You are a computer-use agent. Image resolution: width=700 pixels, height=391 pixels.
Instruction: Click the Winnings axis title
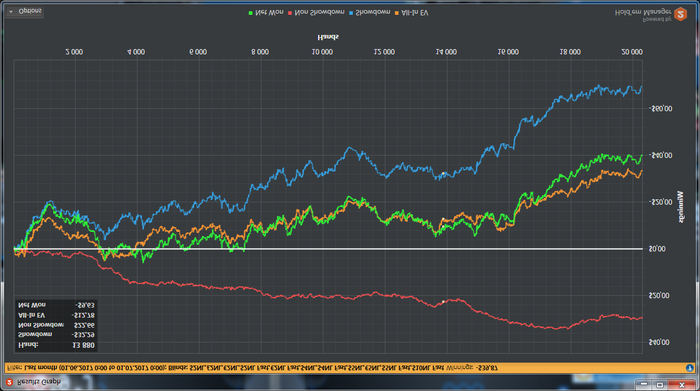coord(680,206)
